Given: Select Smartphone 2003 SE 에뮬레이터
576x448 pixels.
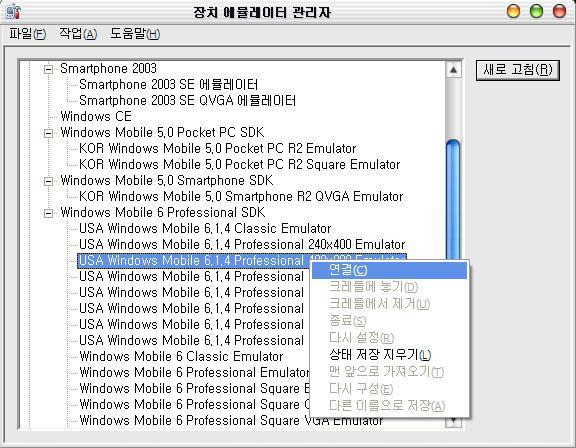Looking at the screenshot, I should pos(169,85).
